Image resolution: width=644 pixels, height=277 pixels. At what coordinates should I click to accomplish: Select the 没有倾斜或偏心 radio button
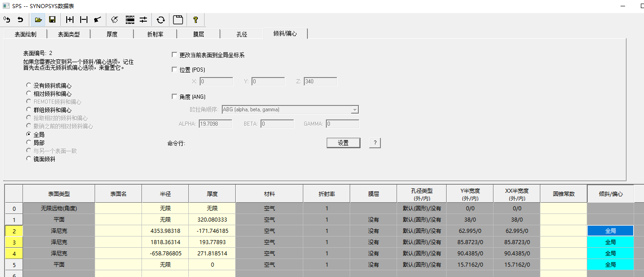(29, 86)
